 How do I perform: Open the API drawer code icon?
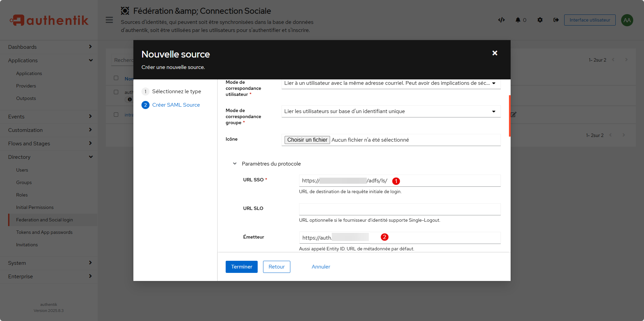(x=501, y=20)
